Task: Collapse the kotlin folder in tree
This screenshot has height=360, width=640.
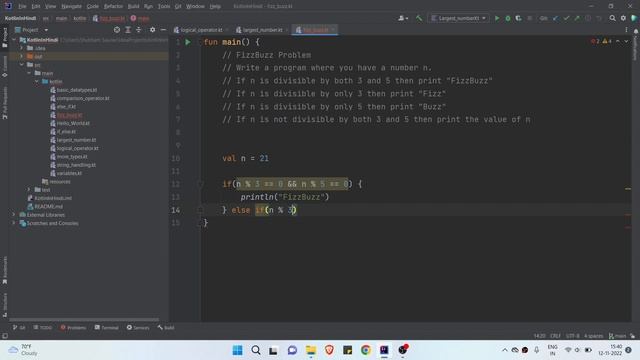Action: tap(37, 81)
